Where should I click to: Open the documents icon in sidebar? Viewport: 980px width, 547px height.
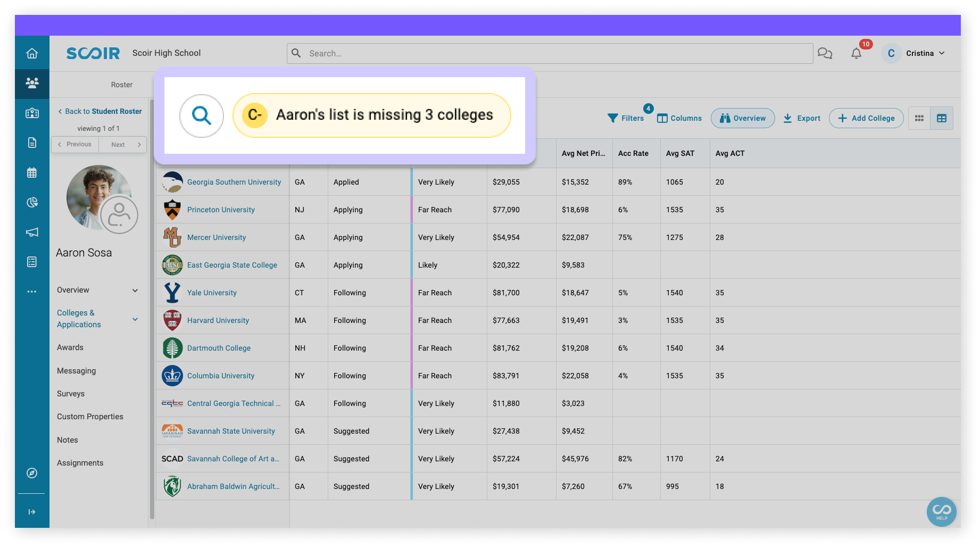pos(32,143)
